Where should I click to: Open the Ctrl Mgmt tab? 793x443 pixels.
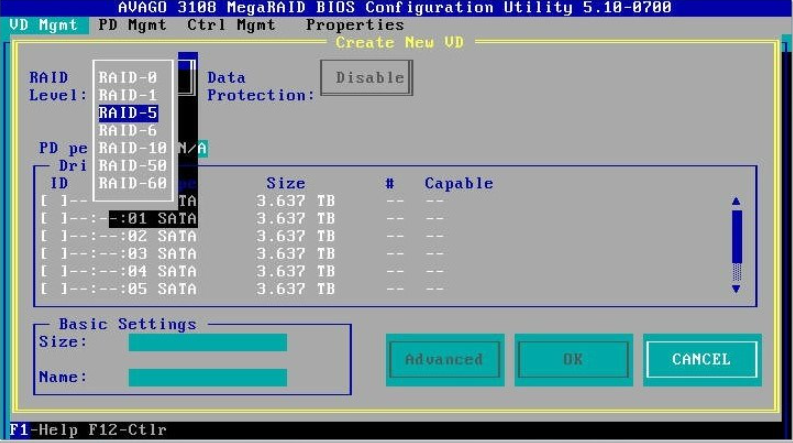pyautogui.click(x=231, y=25)
